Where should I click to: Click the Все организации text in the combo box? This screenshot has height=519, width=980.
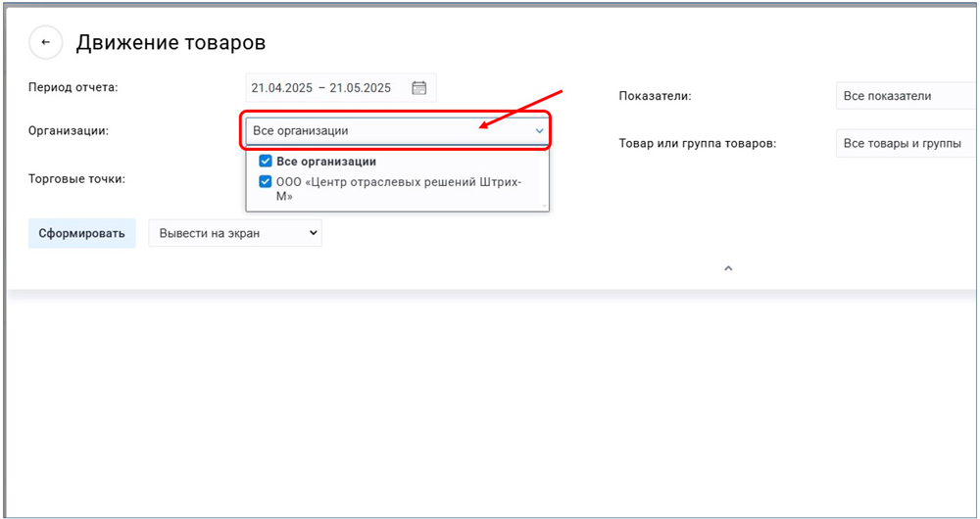[301, 131]
